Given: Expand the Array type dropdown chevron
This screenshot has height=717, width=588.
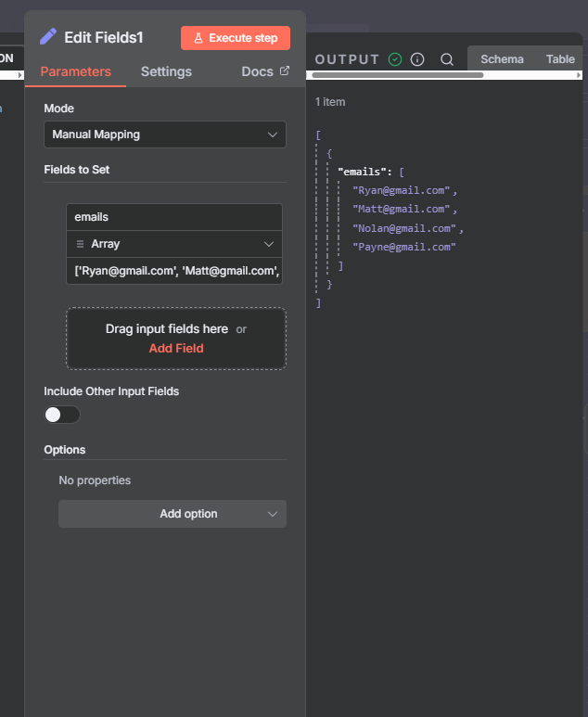Looking at the screenshot, I should [x=269, y=244].
